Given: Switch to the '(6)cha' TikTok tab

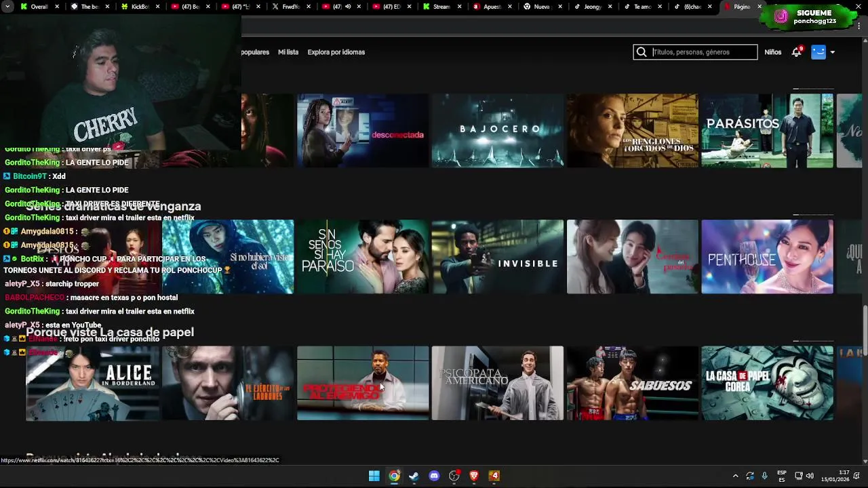Looking at the screenshot, I should [x=692, y=7].
